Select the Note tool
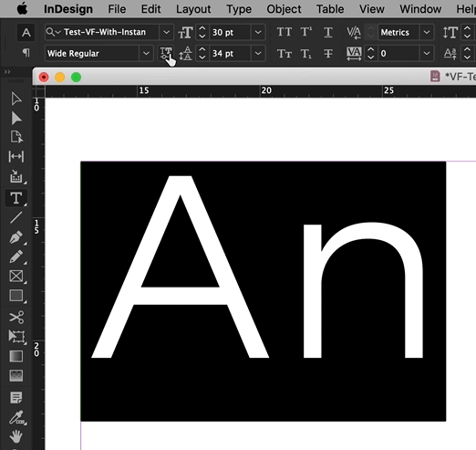Image resolution: width=476 pixels, height=450 pixels. tap(16, 397)
